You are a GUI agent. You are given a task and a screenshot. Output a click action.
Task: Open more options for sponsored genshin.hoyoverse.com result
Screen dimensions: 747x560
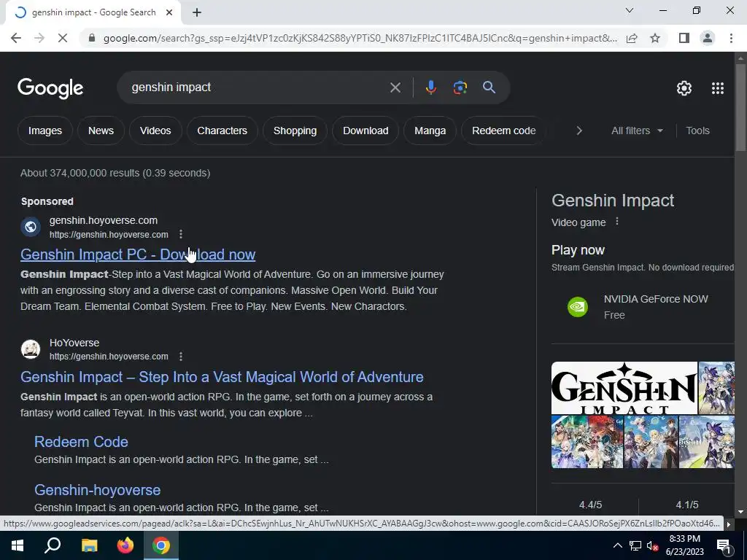(181, 234)
